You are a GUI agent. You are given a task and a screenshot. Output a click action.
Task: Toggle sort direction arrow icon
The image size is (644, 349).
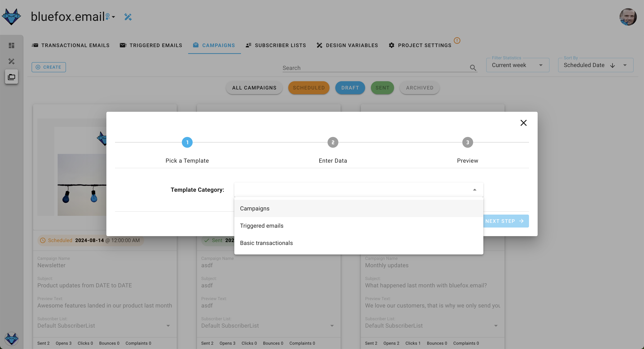(613, 65)
